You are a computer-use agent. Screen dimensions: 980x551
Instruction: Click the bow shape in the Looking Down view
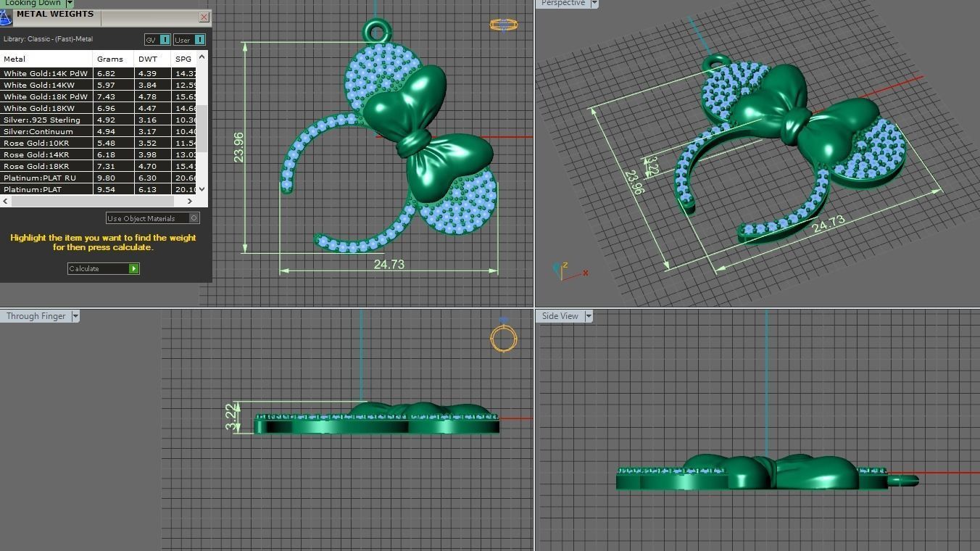point(428,134)
